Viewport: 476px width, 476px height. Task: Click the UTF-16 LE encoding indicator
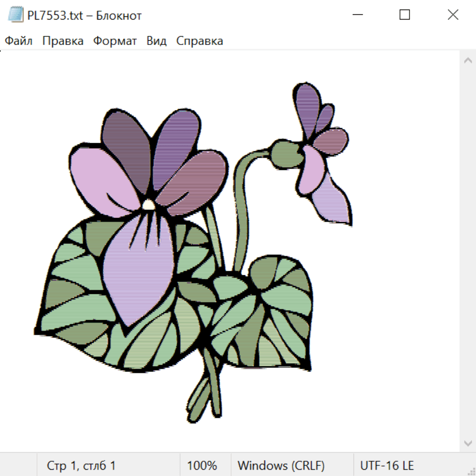[x=387, y=465]
